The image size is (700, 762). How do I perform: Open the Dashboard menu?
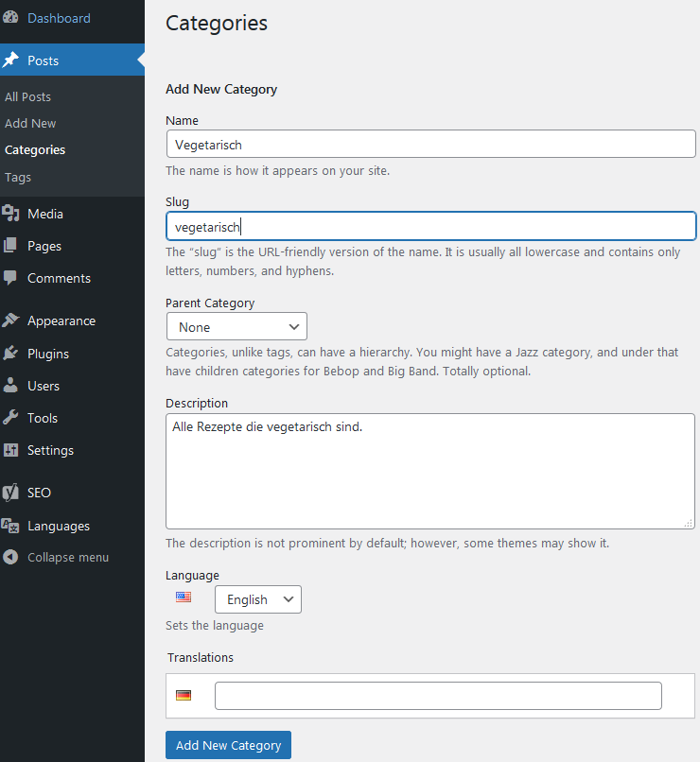pos(59,18)
